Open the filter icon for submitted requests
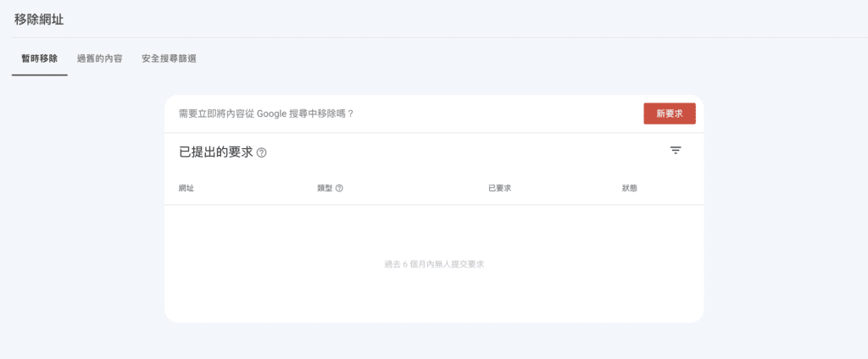 676,151
